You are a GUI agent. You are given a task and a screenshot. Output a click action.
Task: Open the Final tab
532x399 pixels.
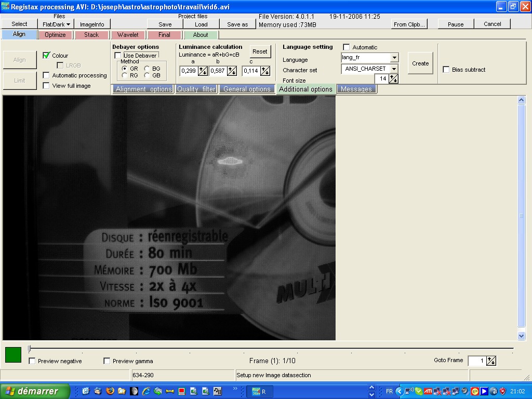164,35
